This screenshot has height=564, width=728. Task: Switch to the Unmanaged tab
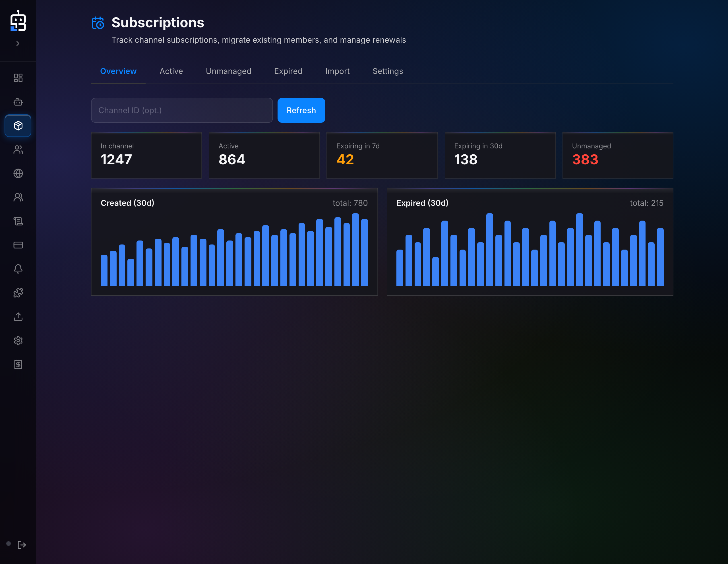pos(228,71)
